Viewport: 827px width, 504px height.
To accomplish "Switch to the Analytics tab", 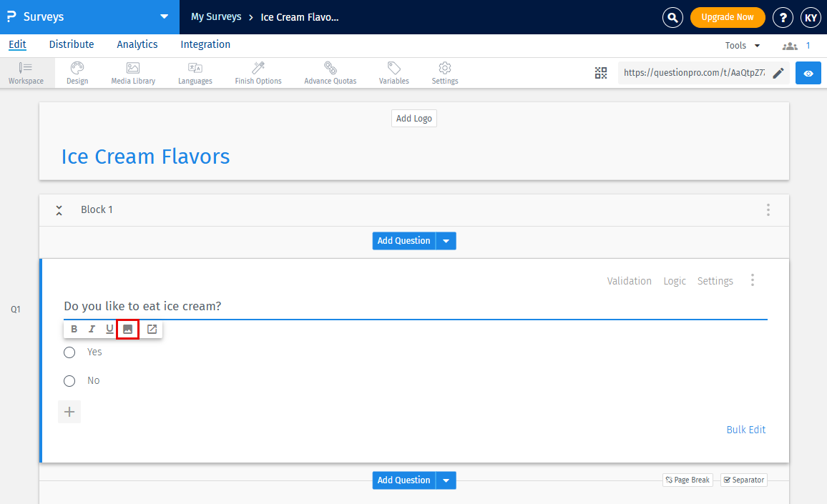I will click(137, 44).
